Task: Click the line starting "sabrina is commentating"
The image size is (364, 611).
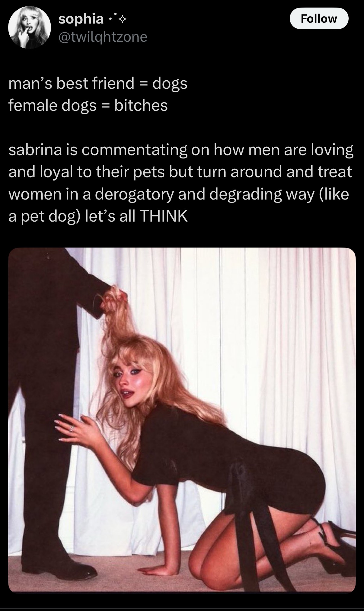Action: [181, 150]
